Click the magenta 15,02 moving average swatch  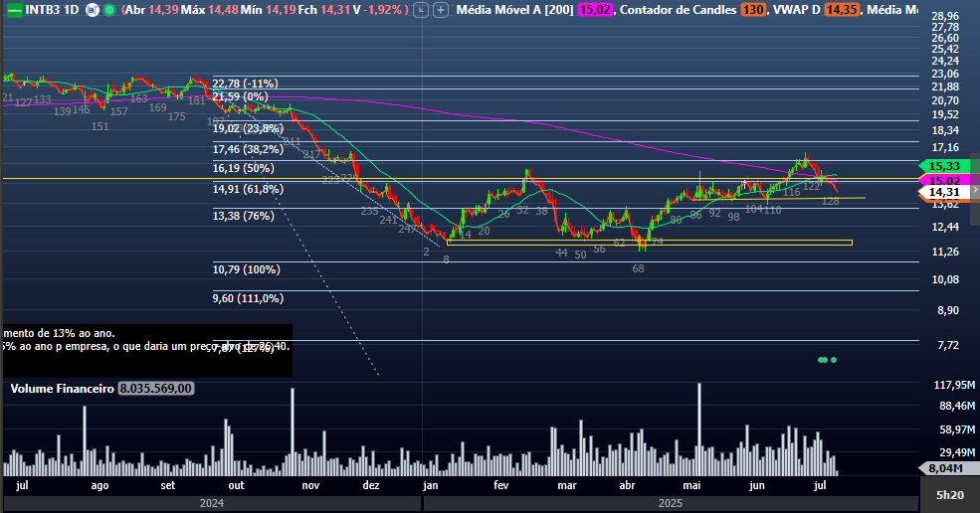click(x=599, y=8)
